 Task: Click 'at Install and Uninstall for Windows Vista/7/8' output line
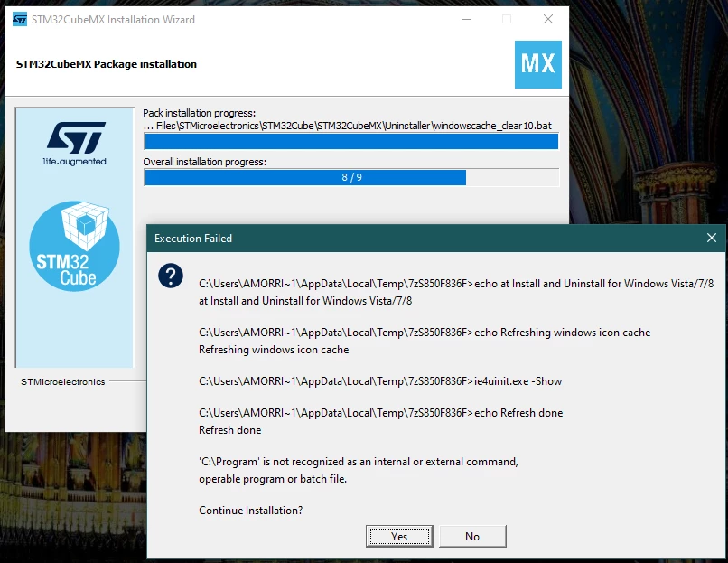[305, 301]
